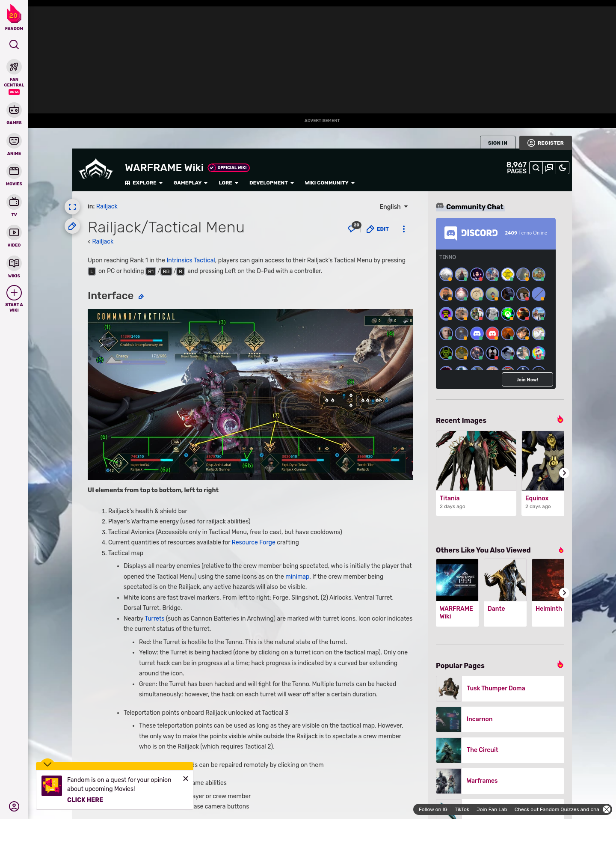This screenshot has height=856, width=616.
Task: Open the Video sidebar icon
Action: (x=14, y=232)
